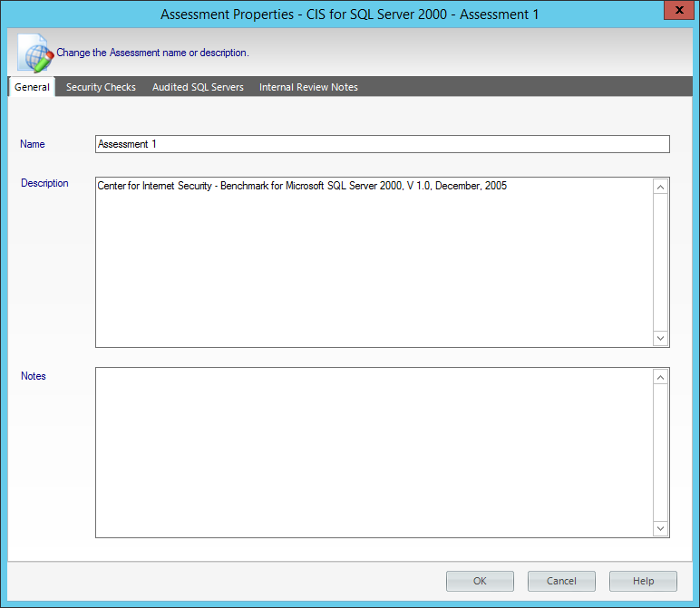Close the Assessment Properties dialog

click(679, 10)
